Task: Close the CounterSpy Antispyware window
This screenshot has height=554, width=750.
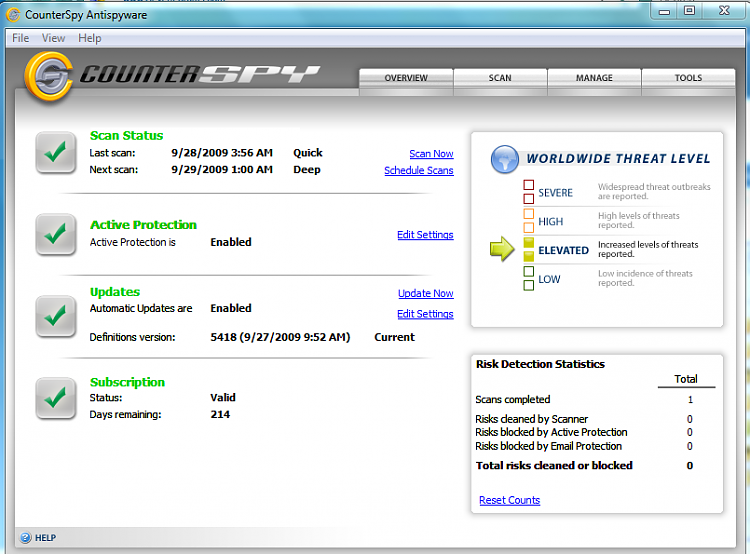Action: coord(724,11)
